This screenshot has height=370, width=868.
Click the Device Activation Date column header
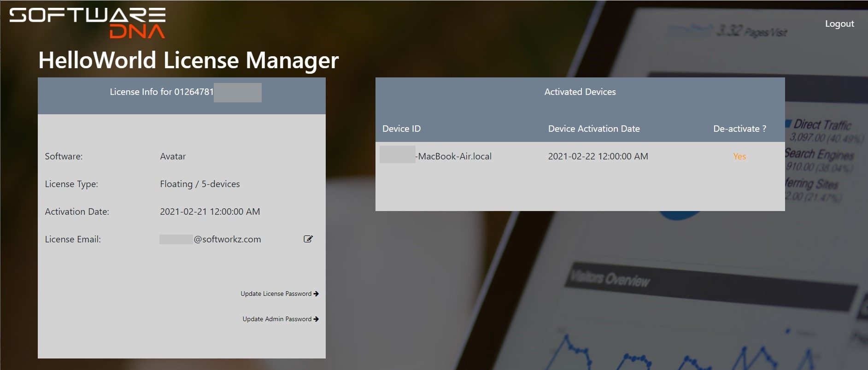pyautogui.click(x=594, y=129)
